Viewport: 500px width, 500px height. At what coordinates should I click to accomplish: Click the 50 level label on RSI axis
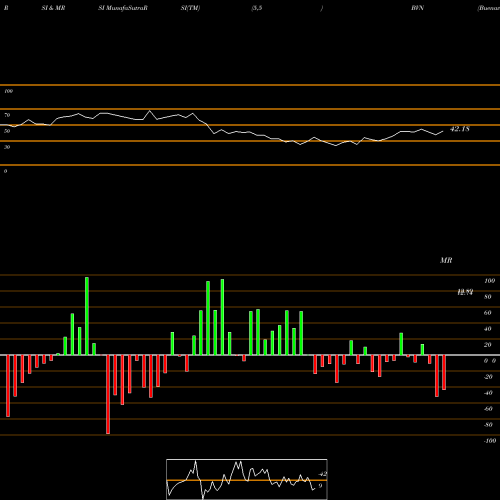tap(7, 131)
